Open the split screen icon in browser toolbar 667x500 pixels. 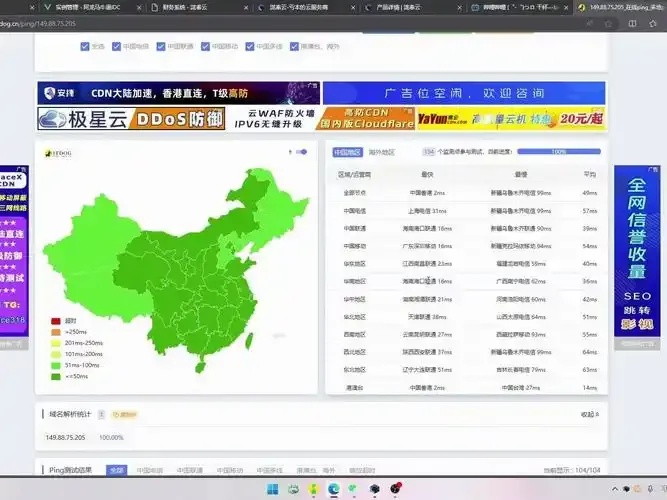(x=633, y=24)
